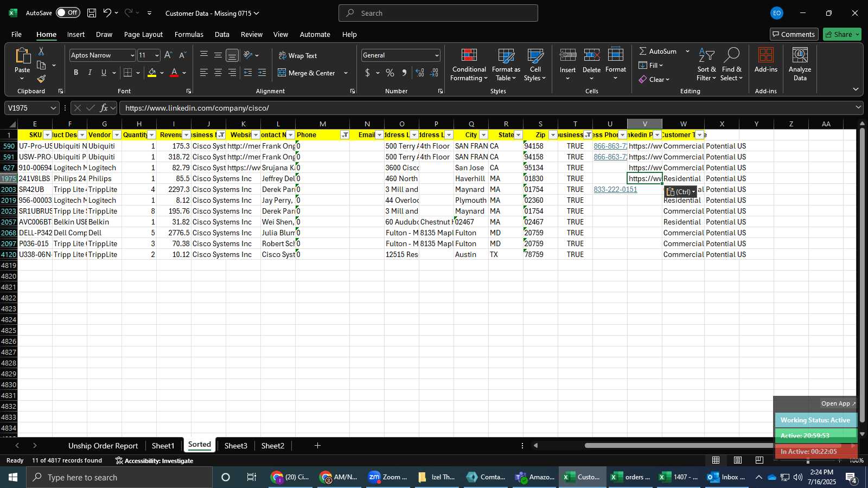Toggle Italic formatting

90,73
